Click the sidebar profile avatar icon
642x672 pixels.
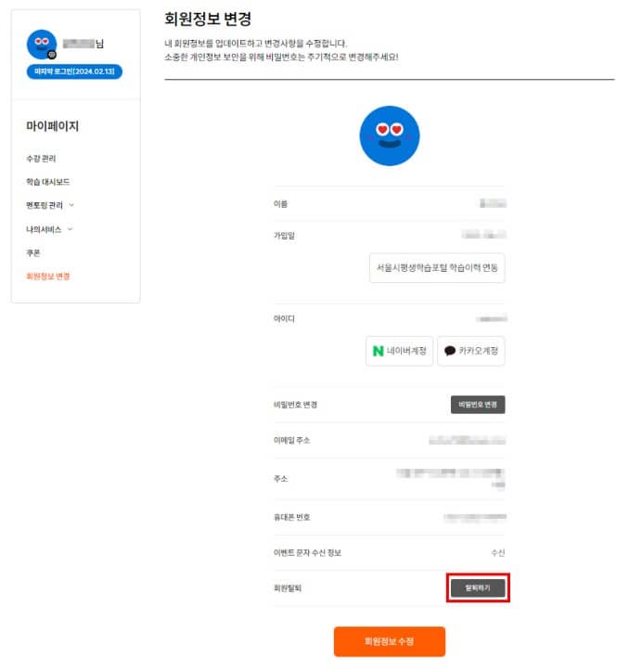[42, 45]
